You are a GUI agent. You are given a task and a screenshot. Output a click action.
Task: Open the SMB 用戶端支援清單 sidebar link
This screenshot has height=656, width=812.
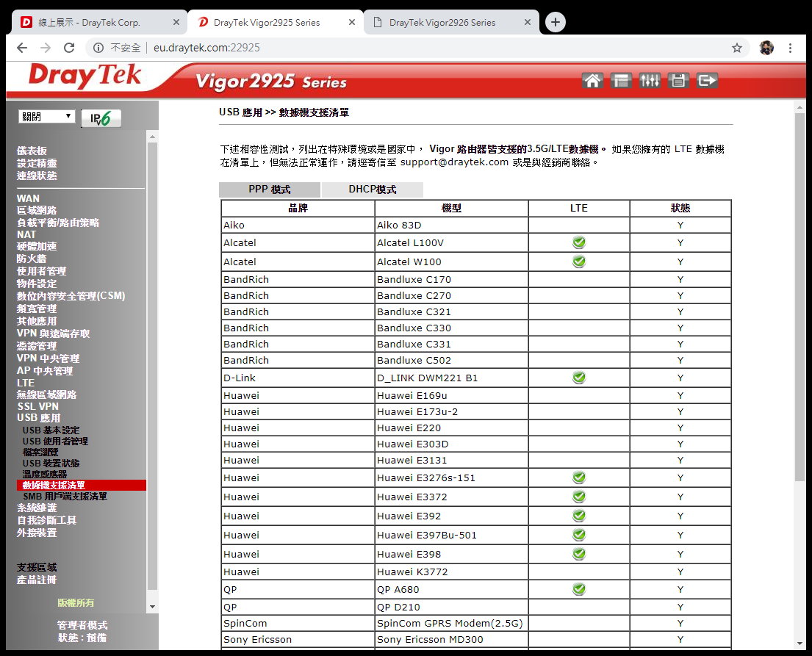coord(65,497)
